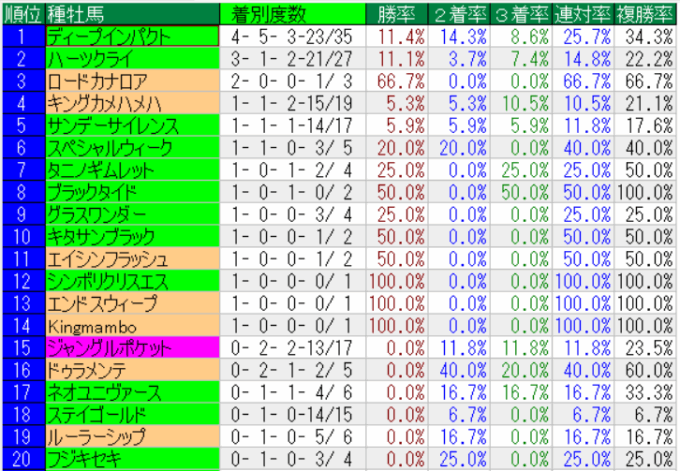Click the キタサンブラック sire name
The width and height of the screenshot is (680, 471).
[x=130, y=237]
